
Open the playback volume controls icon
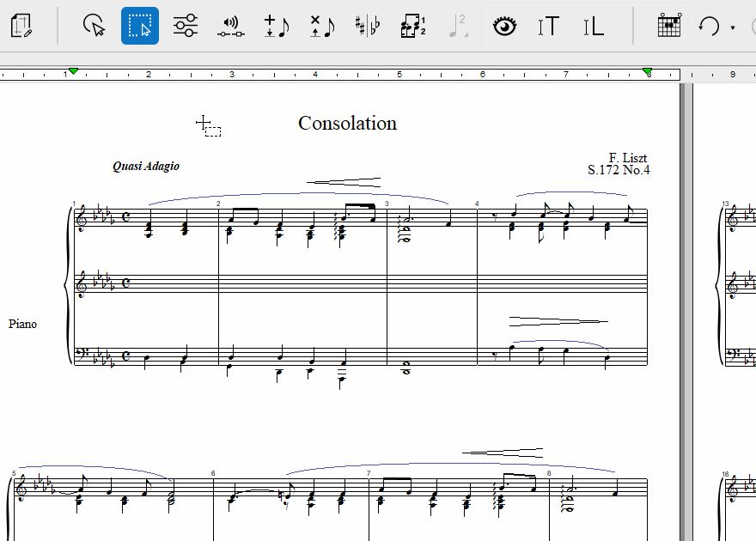[x=230, y=26]
